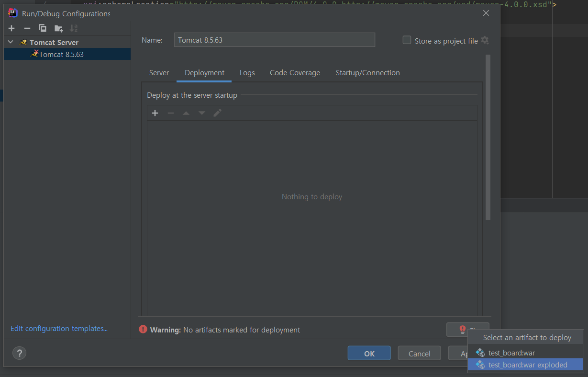Remove selected configuration with minus icon
The height and width of the screenshot is (377, 588).
coord(27,28)
